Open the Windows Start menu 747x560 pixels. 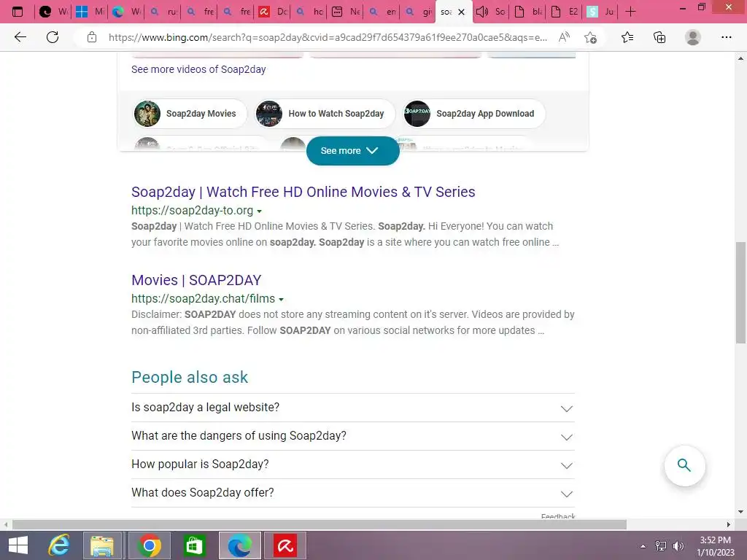pyautogui.click(x=18, y=545)
